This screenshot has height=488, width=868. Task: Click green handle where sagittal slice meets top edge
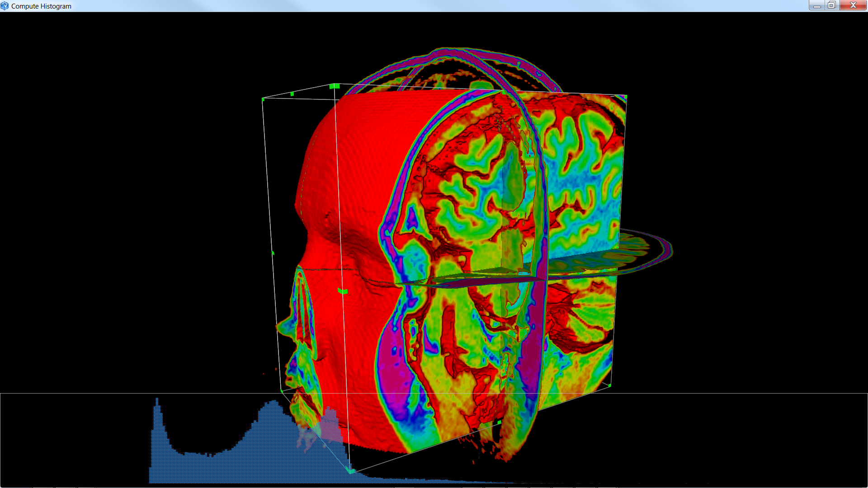(x=504, y=92)
